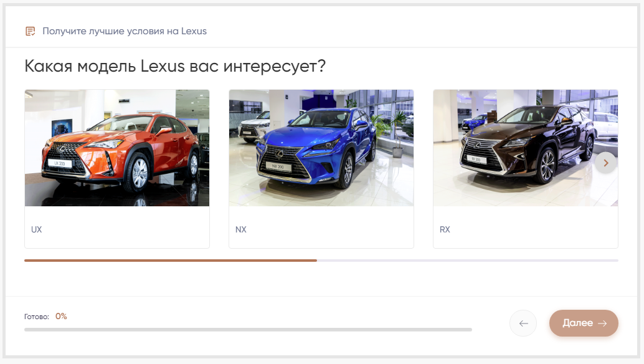
Task: Click the Готово progress bar
Action: tap(248, 329)
